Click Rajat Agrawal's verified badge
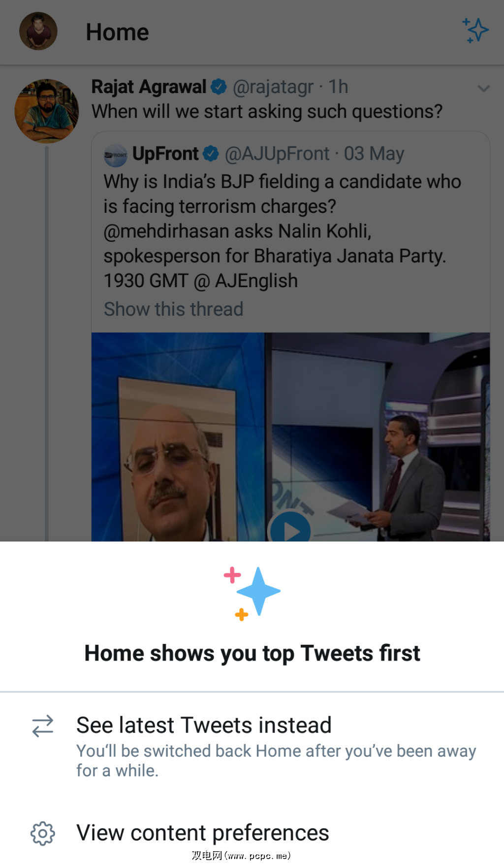This screenshot has width=504, height=867. pyautogui.click(x=219, y=87)
